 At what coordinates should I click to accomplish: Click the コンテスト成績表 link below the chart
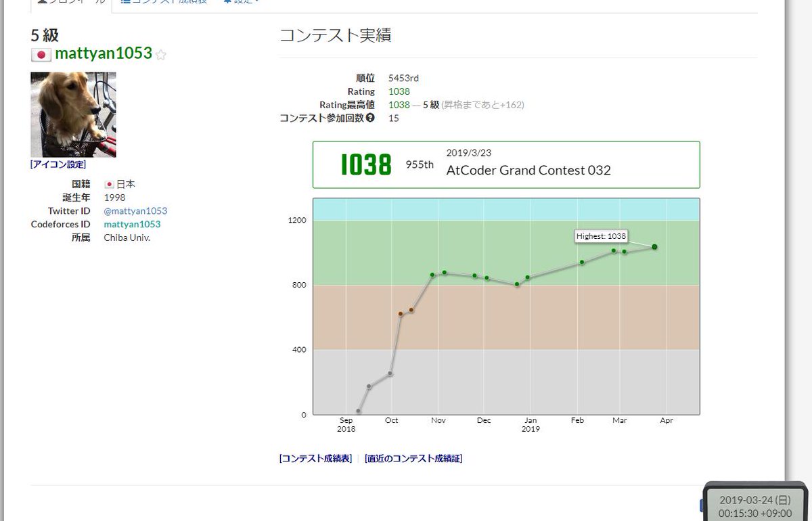(316, 458)
